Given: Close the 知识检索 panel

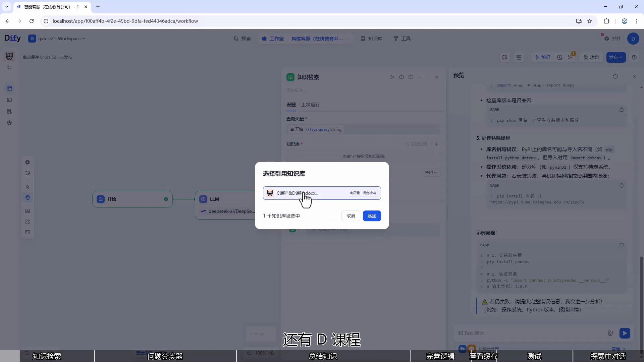Looking at the screenshot, I should click(437, 77).
